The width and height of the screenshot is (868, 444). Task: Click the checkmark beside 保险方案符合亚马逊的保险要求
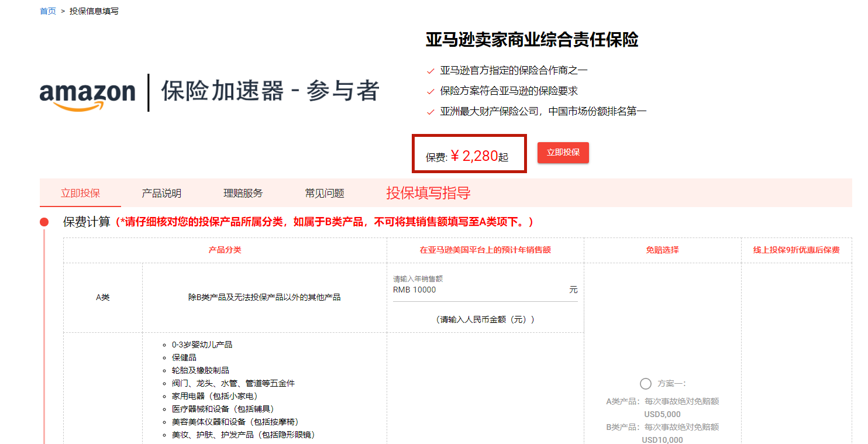[x=430, y=92]
